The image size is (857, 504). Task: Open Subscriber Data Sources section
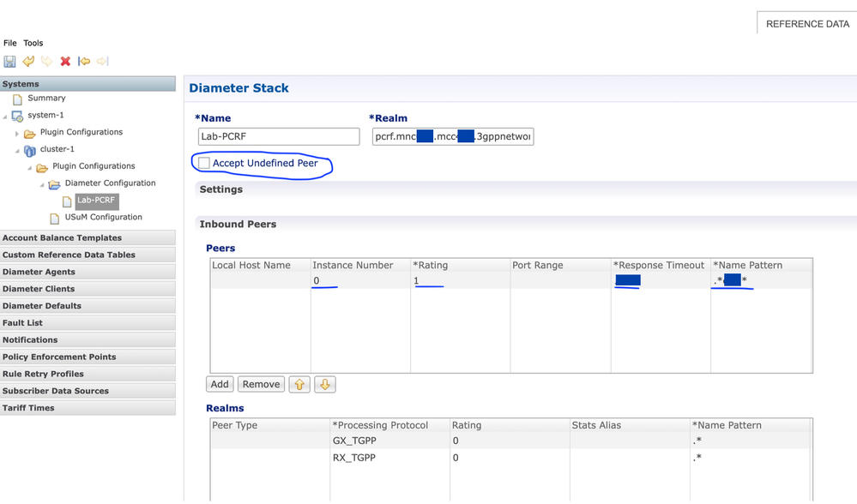88,390
